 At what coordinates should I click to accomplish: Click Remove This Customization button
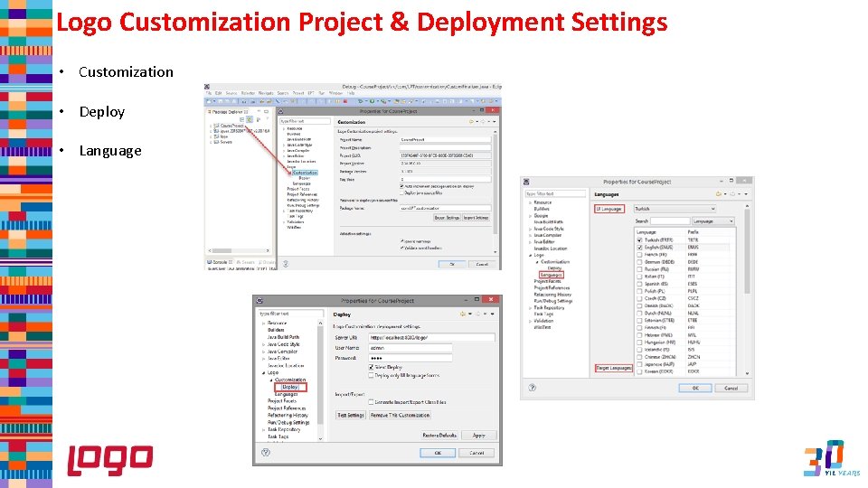[400, 415]
